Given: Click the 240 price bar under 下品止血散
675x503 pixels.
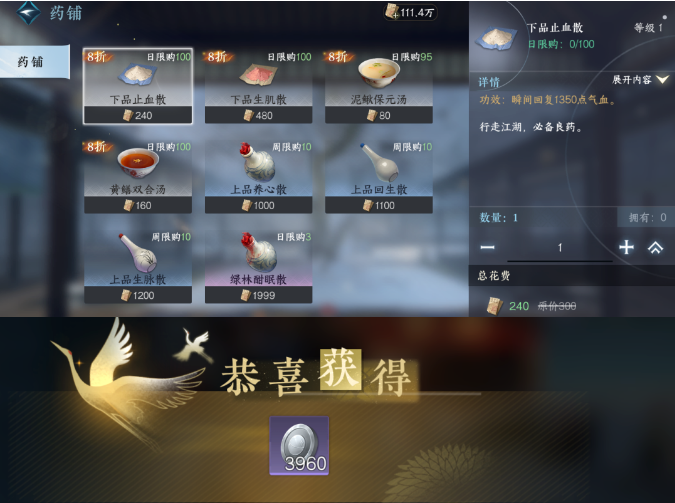Looking at the screenshot, I should click(138, 115).
